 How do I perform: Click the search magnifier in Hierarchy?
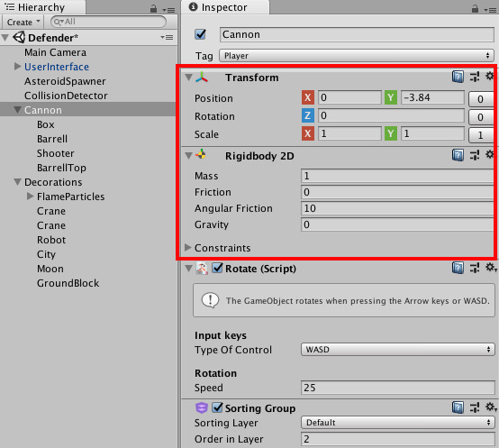(58, 22)
